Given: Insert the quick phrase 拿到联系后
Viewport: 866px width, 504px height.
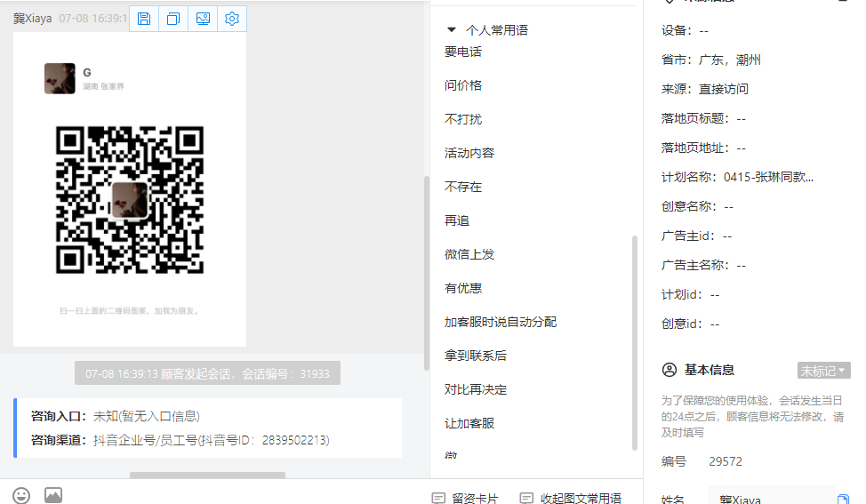Looking at the screenshot, I should (476, 356).
